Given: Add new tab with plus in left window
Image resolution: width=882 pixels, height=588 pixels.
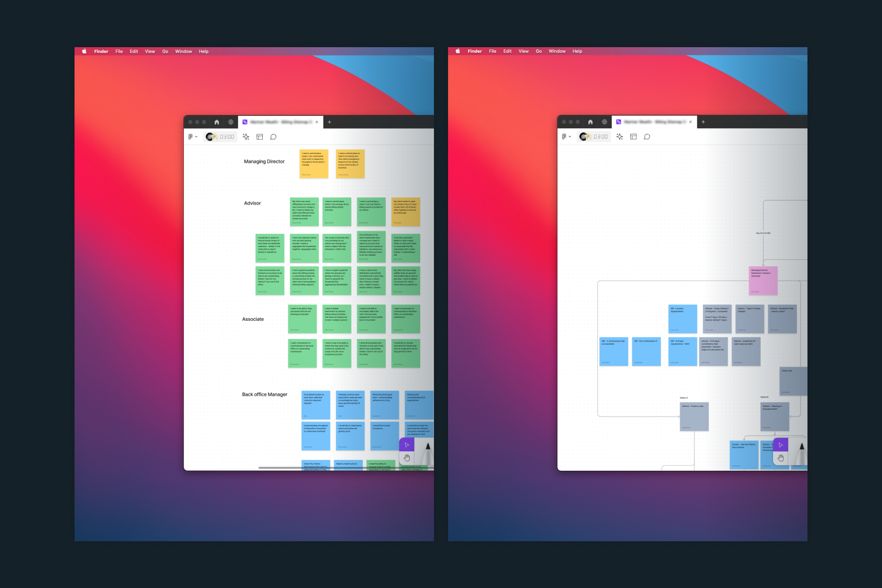Looking at the screenshot, I should (329, 122).
